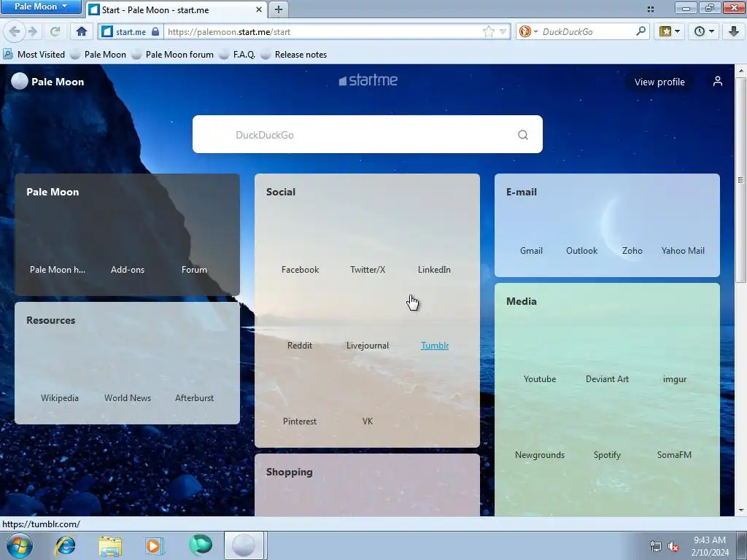Open the URL bar history dropdown arrow

coord(503,32)
